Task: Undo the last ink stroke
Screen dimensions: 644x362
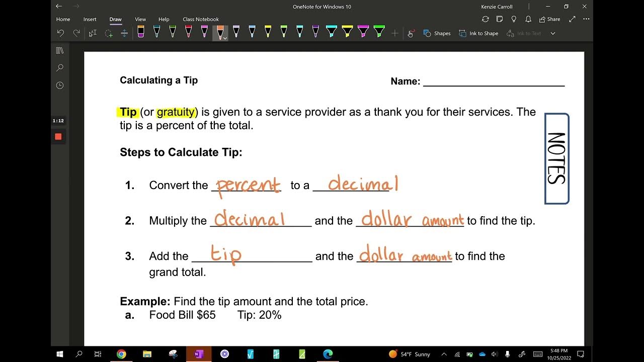Action: click(60, 33)
